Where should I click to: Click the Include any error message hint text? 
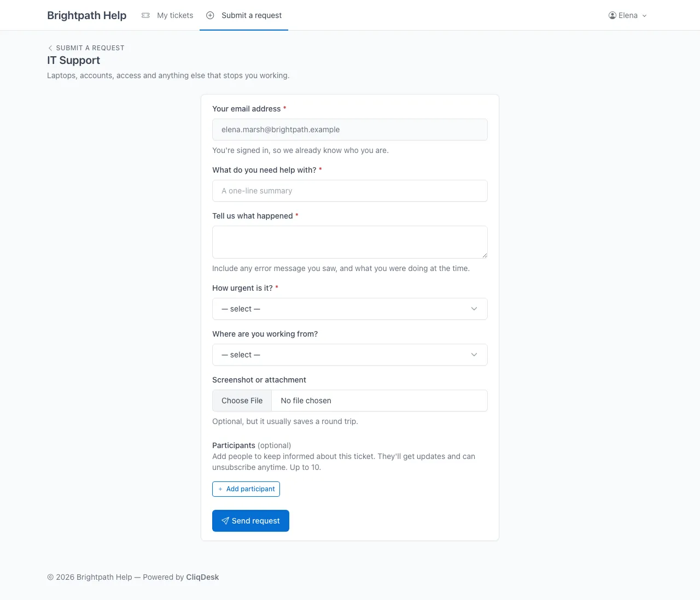click(x=341, y=268)
